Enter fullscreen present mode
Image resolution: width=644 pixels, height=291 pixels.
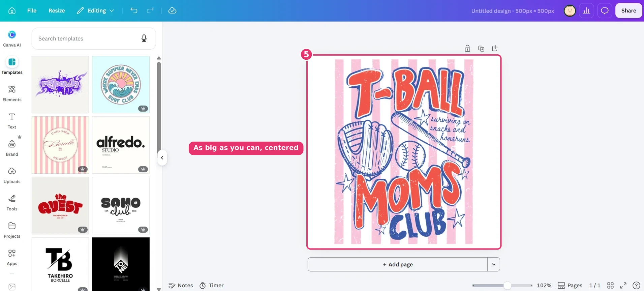pyautogui.click(x=623, y=285)
